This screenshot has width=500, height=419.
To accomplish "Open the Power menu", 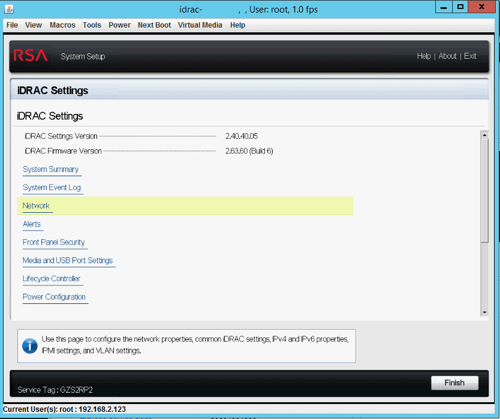I will click(x=119, y=25).
